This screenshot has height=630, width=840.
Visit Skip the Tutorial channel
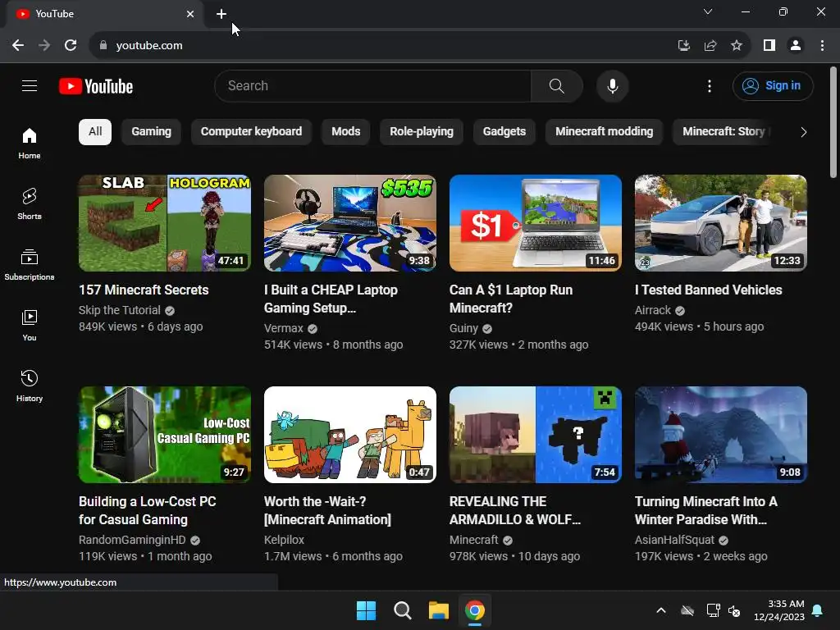tap(120, 310)
